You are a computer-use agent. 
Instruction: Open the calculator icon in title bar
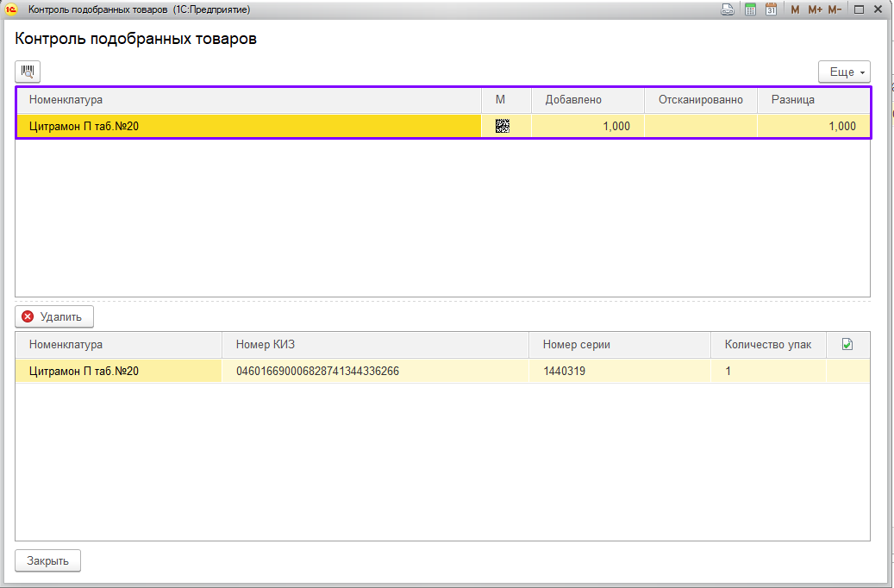pos(750,9)
